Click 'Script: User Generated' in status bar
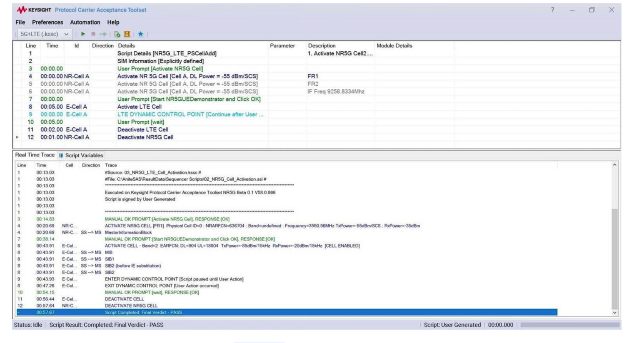Screen dimensions: 644x343 pyautogui.click(x=452, y=325)
